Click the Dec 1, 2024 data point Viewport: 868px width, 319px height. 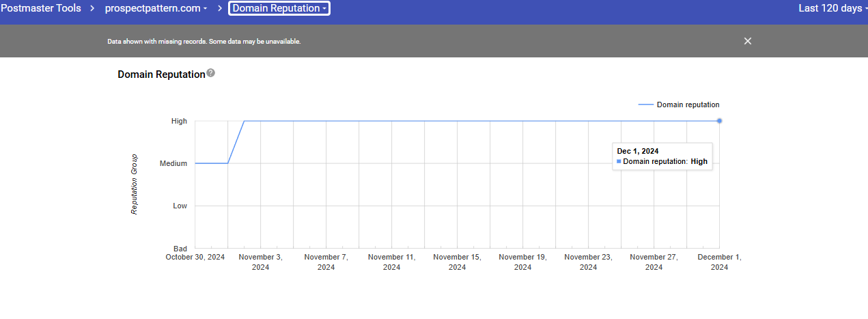(x=719, y=121)
